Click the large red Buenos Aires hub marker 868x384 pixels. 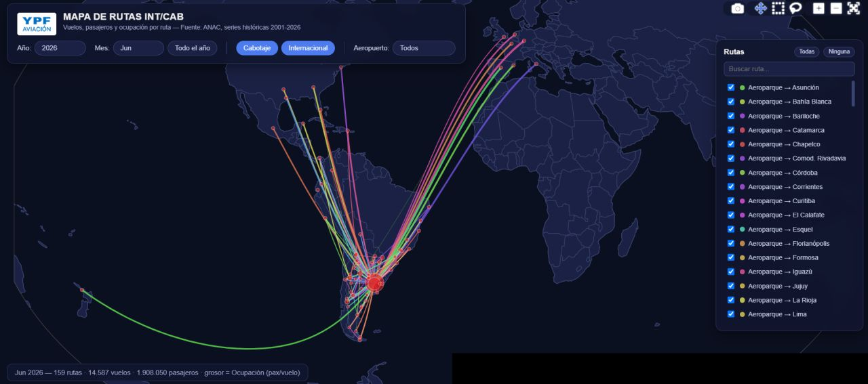(374, 283)
